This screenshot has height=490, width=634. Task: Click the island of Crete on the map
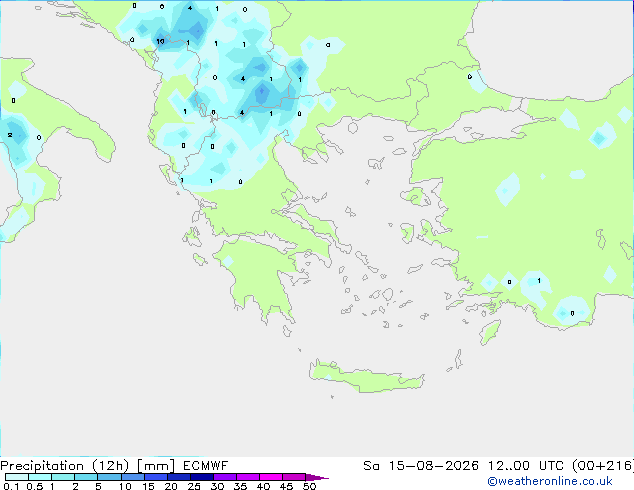coord(366,378)
